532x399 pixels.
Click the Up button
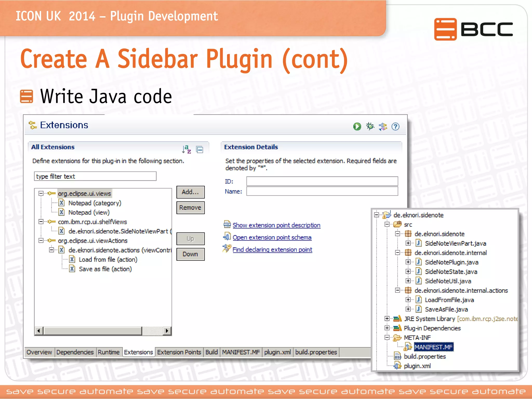point(190,238)
